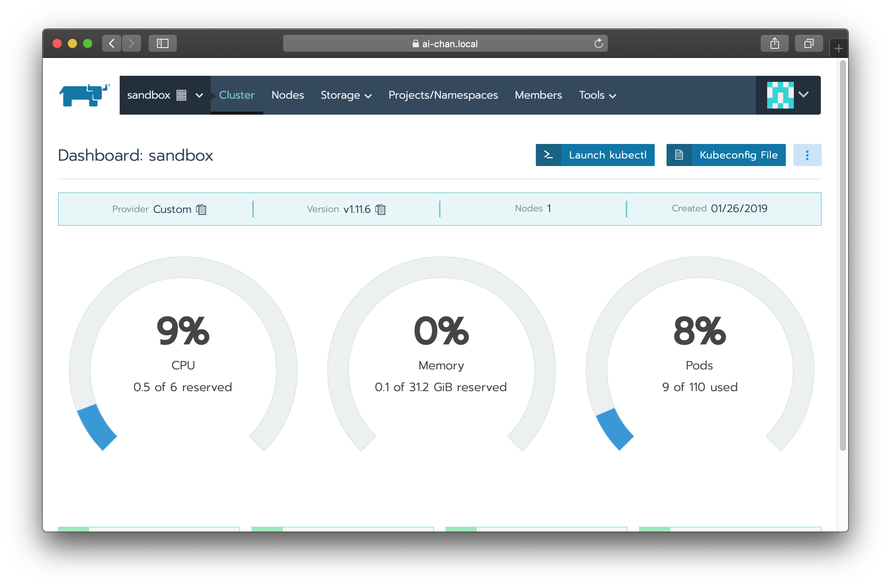Go to the Members tab
This screenshot has height=588, width=891.
[x=538, y=95]
